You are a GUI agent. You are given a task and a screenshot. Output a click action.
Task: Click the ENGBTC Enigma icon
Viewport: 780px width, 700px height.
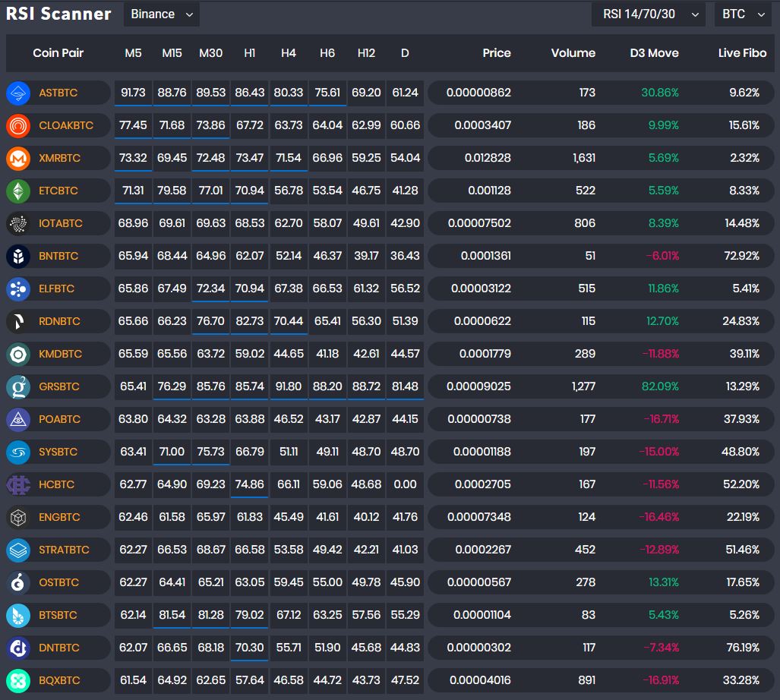[18, 518]
